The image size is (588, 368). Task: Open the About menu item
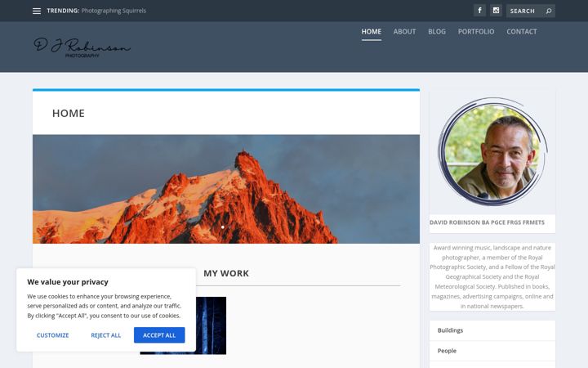coord(404,32)
